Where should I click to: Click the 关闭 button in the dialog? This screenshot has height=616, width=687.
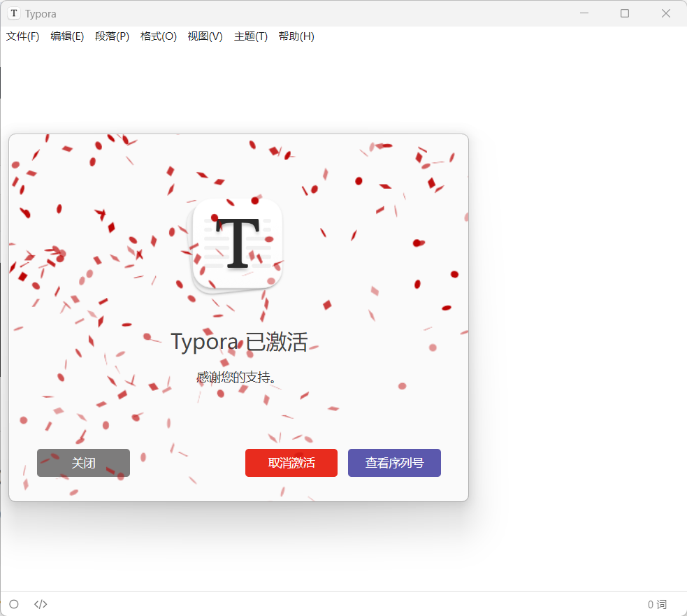[x=83, y=463]
